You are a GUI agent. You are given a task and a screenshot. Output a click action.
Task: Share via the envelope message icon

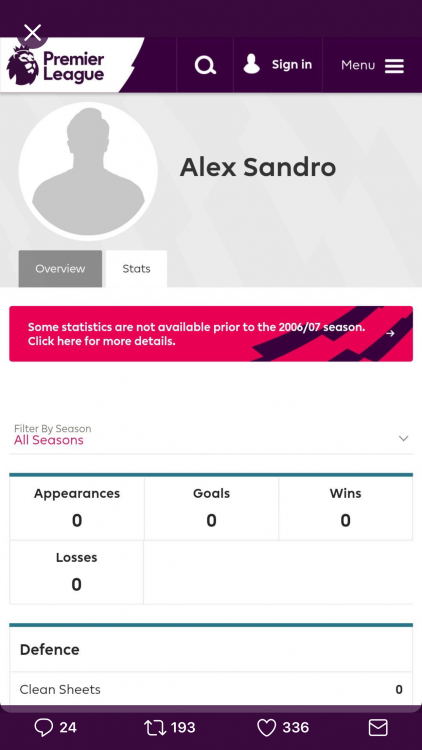378,728
